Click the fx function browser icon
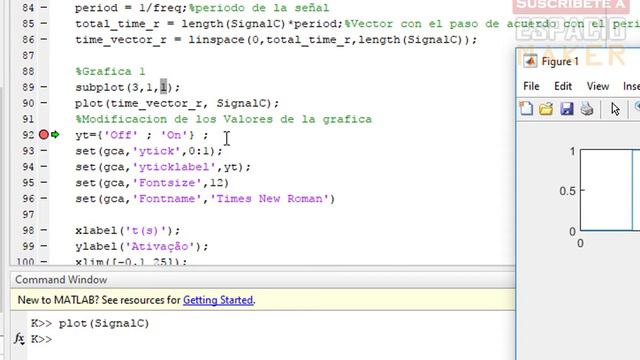The image size is (640, 360). click(x=19, y=338)
